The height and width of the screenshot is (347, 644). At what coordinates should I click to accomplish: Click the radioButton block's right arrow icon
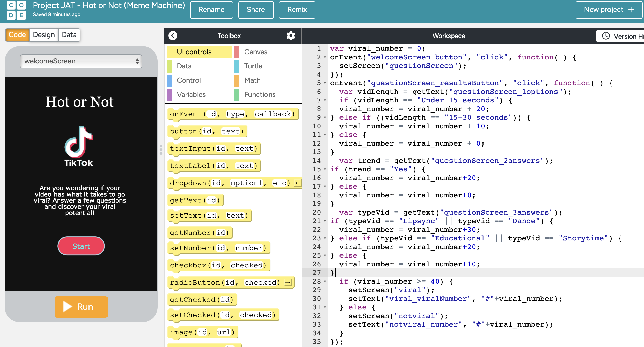tap(288, 282)
